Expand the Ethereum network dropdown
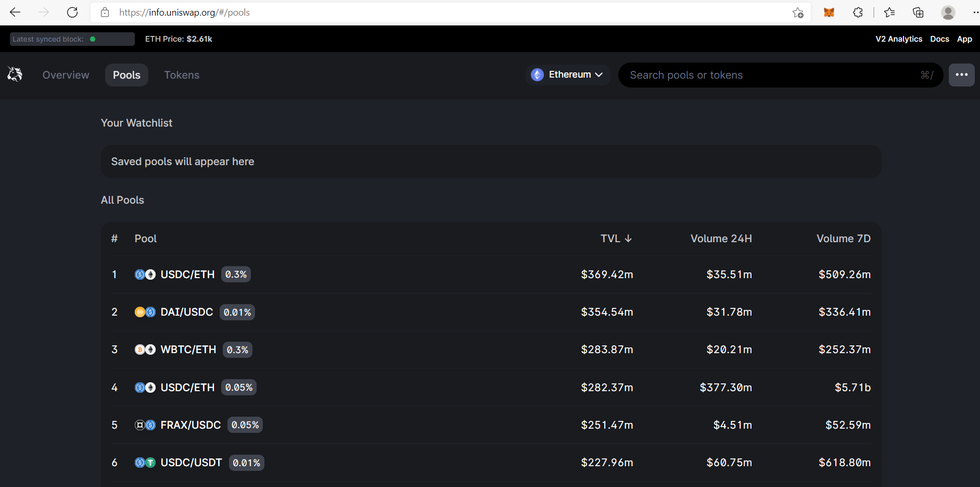The width and height of the screenshot is (980, 487). [x=567, y=75]
